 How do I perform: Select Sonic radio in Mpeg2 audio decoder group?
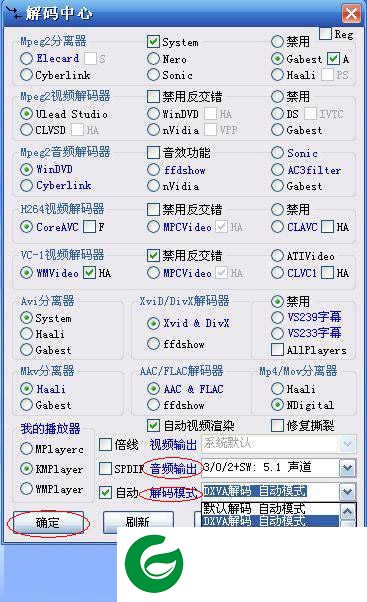tap(277, 153)
